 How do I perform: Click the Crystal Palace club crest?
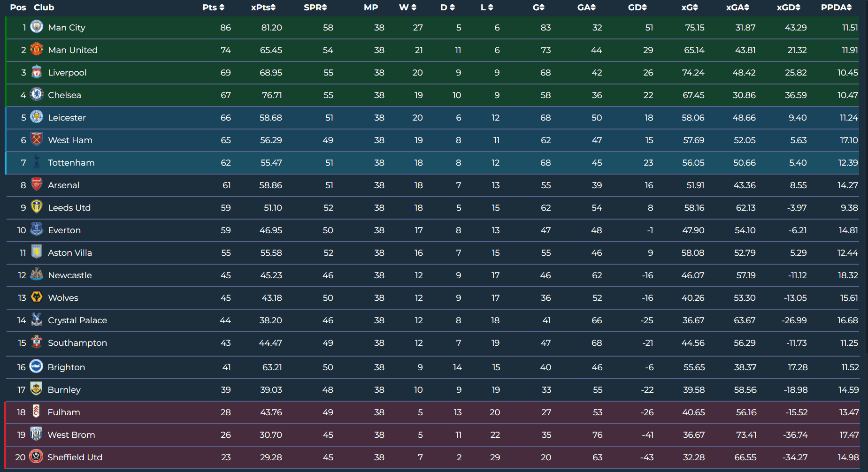(37, 320)
